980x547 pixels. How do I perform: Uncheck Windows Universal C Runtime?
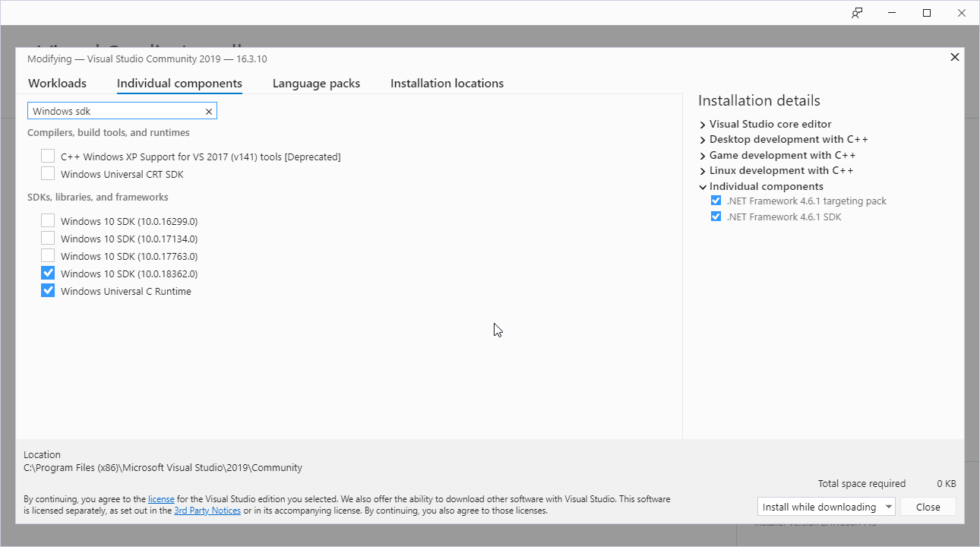tap(48, 289)
